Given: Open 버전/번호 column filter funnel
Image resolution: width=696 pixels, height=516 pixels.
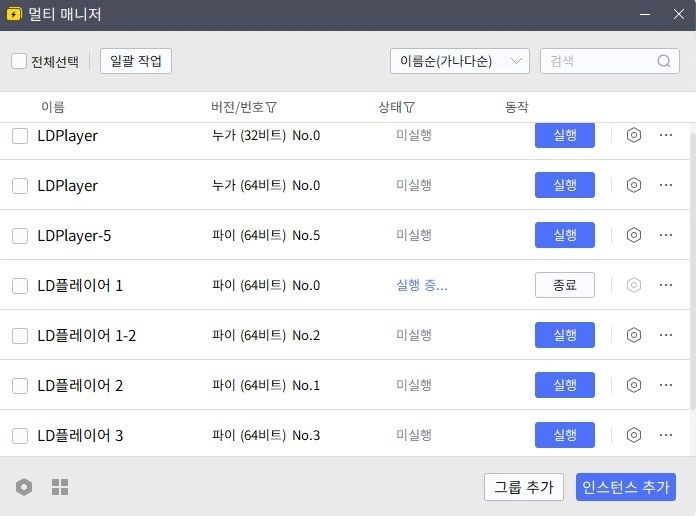Looking at the screenshot, I should 271,107.
